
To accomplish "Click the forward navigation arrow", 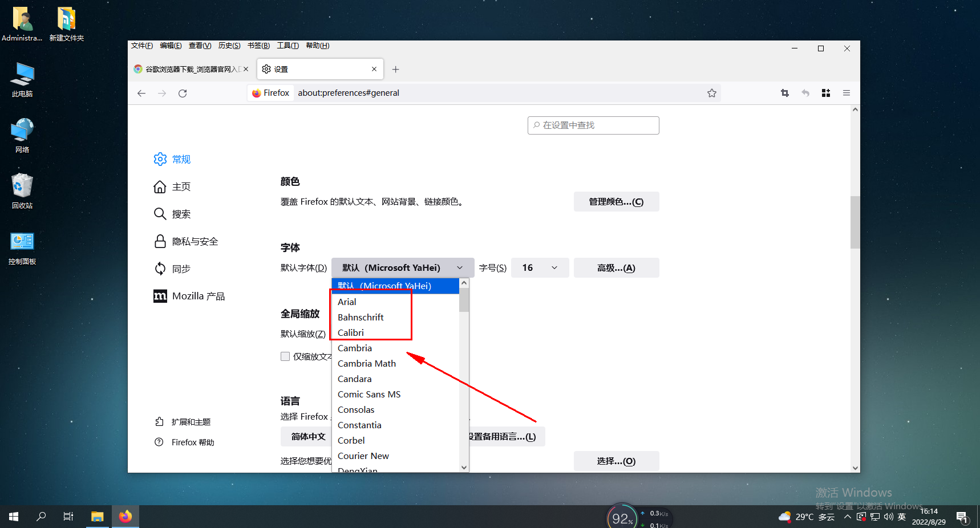I will coord(162,93).
